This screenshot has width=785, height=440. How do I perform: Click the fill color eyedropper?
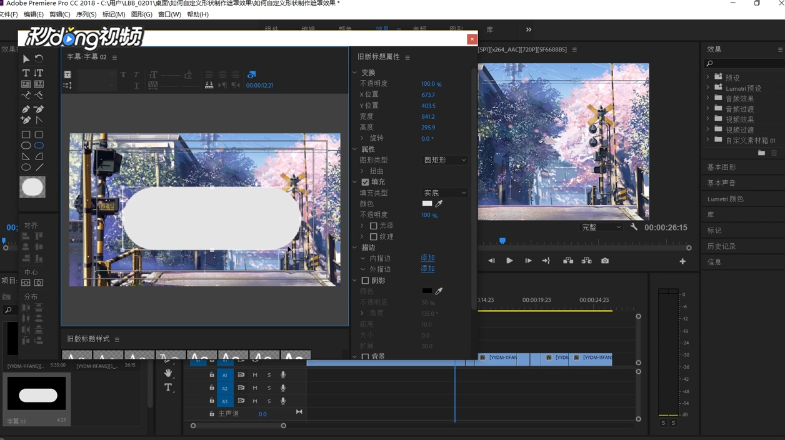tap(439, 204)
